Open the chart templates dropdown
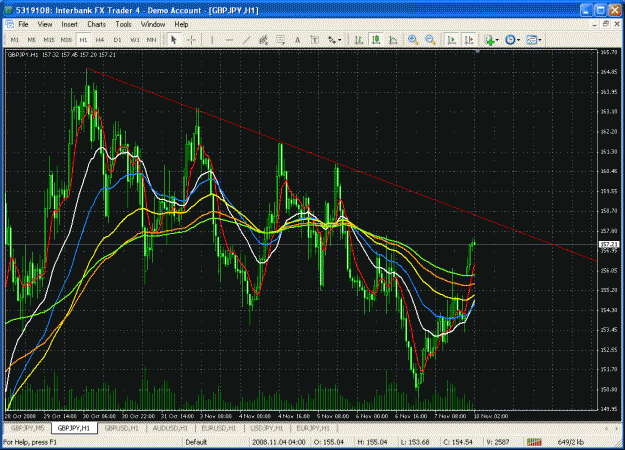625x450 pixels. [534, 40]
